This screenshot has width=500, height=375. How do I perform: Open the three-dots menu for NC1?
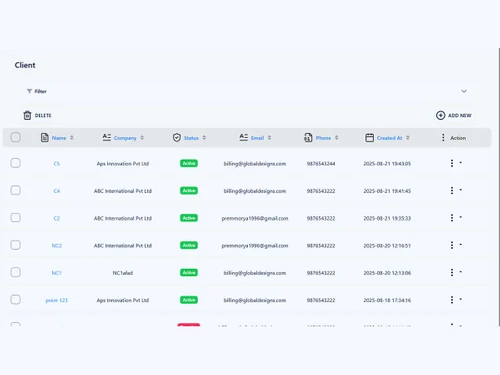[x=452, y=272]
